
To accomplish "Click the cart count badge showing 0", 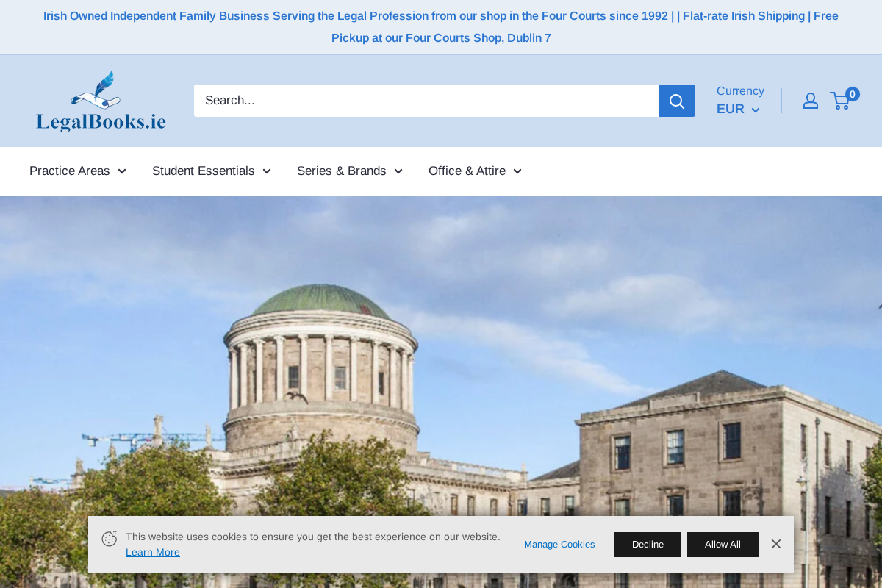I will coord(853,93).
